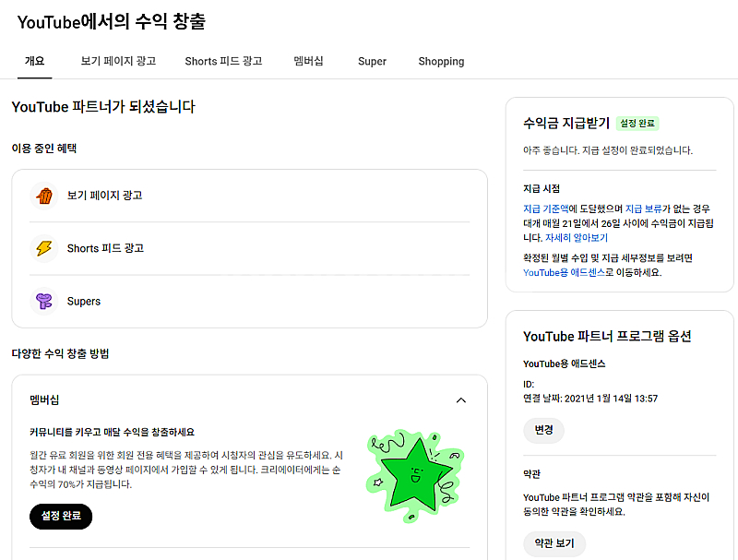
Task: Click the 변경 button under AdSense
Action: coord(543,430)
